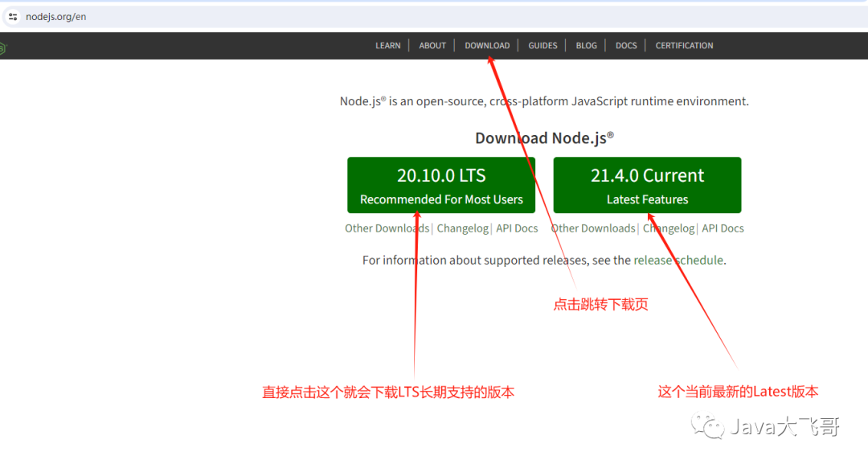
Task: Open API Docs under the LTS button
Action: tap(517, 228)
